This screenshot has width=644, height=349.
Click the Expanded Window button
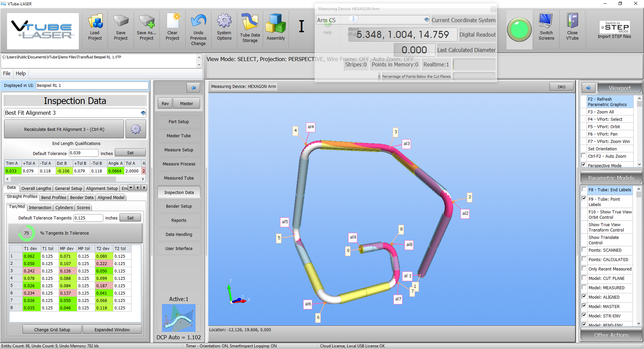(112, 330)
